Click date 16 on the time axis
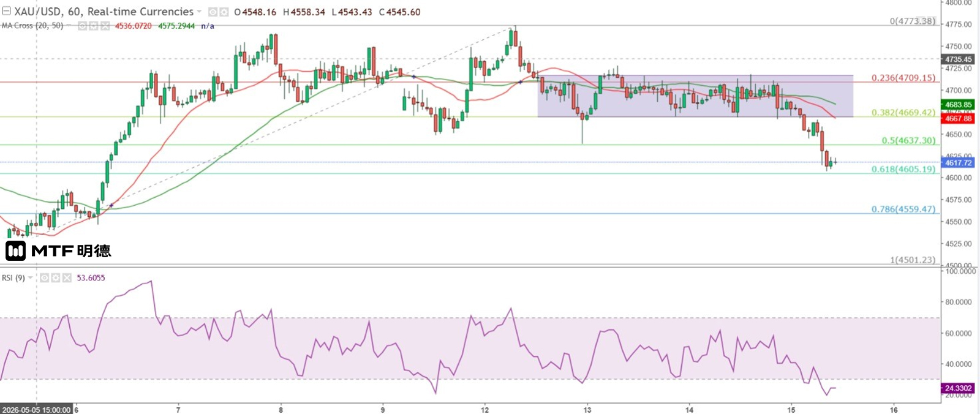Viewport: 980px width, 414px height. pos(894,410)
